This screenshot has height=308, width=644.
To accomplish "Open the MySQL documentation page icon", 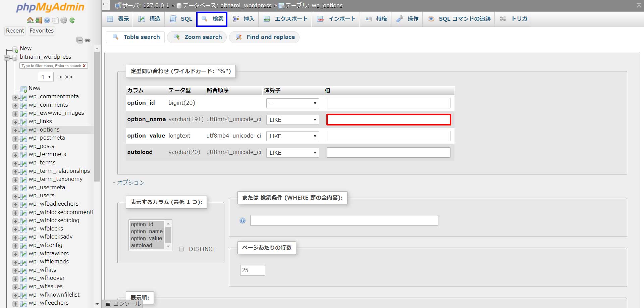I will tap(55, 20).
